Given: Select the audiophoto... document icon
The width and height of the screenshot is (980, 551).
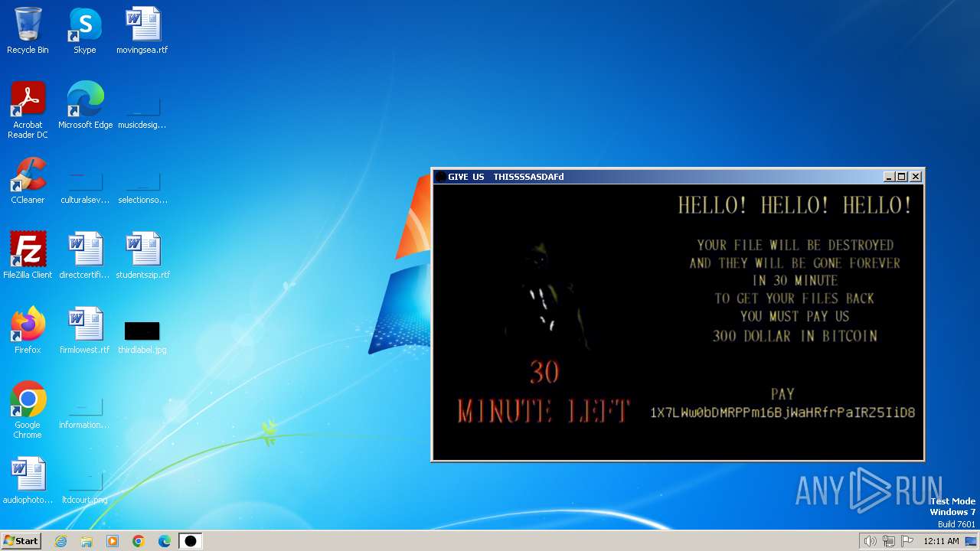Looking at the screenshot, I should [x=28, y=481].
